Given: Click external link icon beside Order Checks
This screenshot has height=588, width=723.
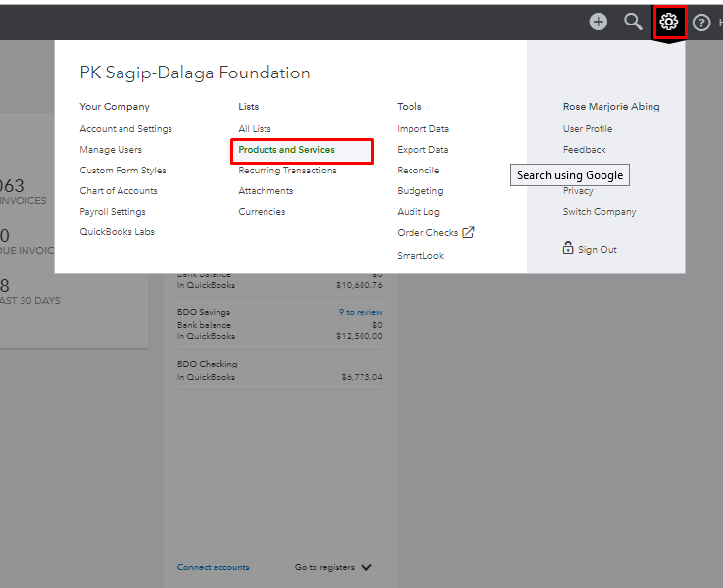Looking at the screenshot, I should [468, 232].
